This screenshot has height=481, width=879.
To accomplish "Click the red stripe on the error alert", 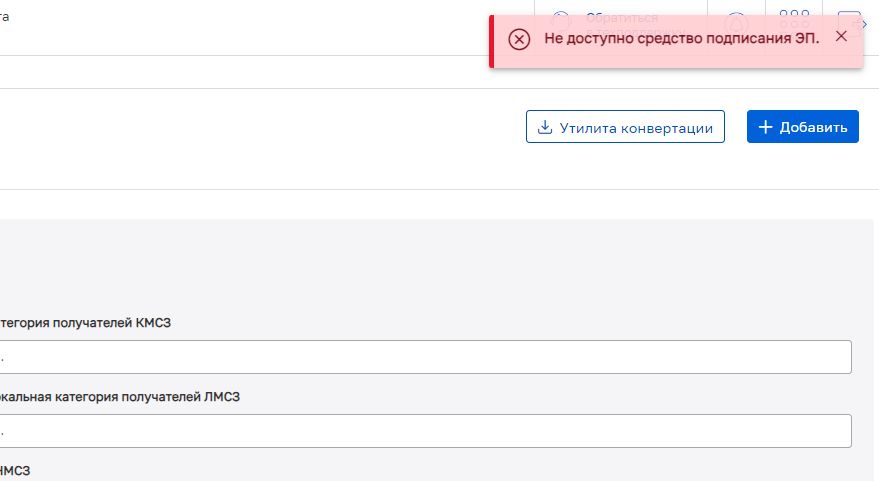I will (x=492, y=42).
